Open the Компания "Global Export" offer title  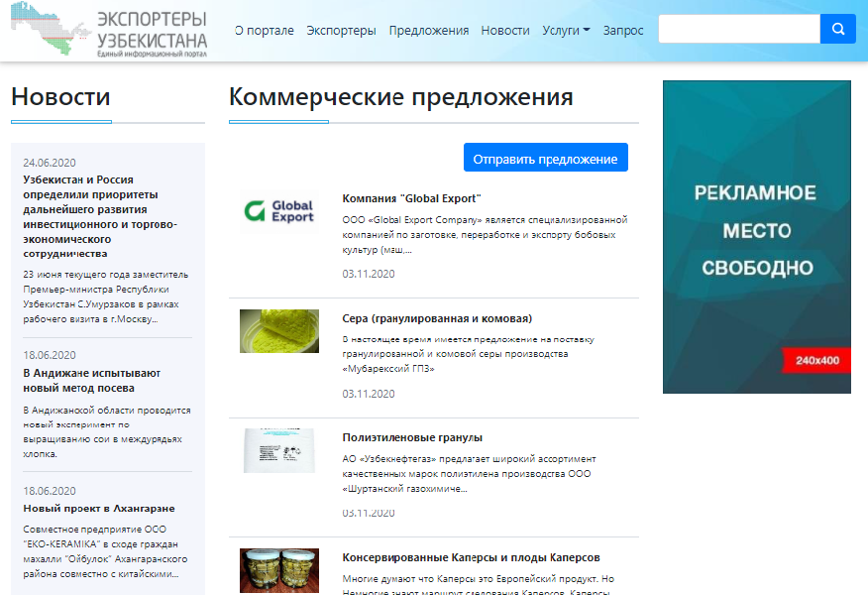click(411, 198)
